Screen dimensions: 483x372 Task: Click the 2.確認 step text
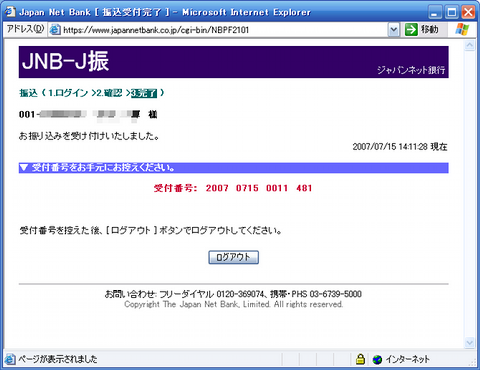tap(109, 93)
